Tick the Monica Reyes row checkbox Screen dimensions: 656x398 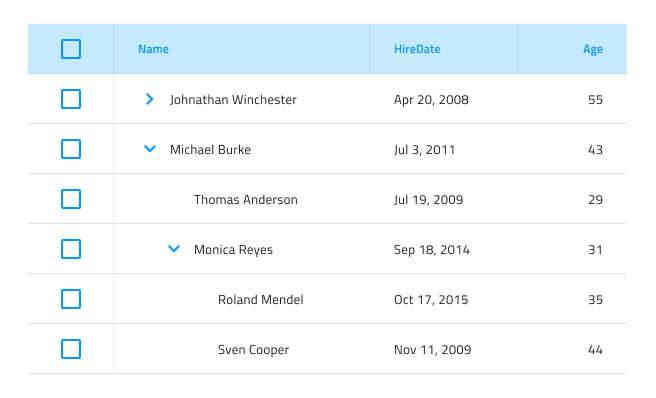point(71,249)
